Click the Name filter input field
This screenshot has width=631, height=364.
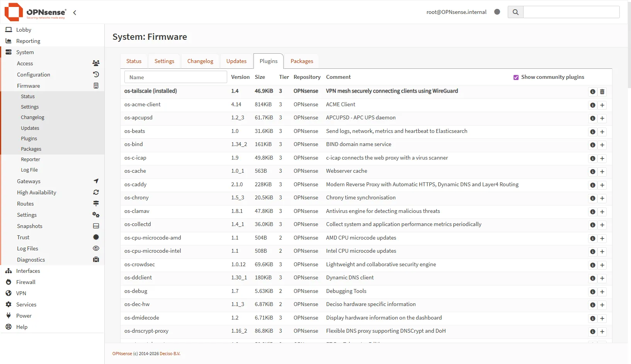click(175, 77)
